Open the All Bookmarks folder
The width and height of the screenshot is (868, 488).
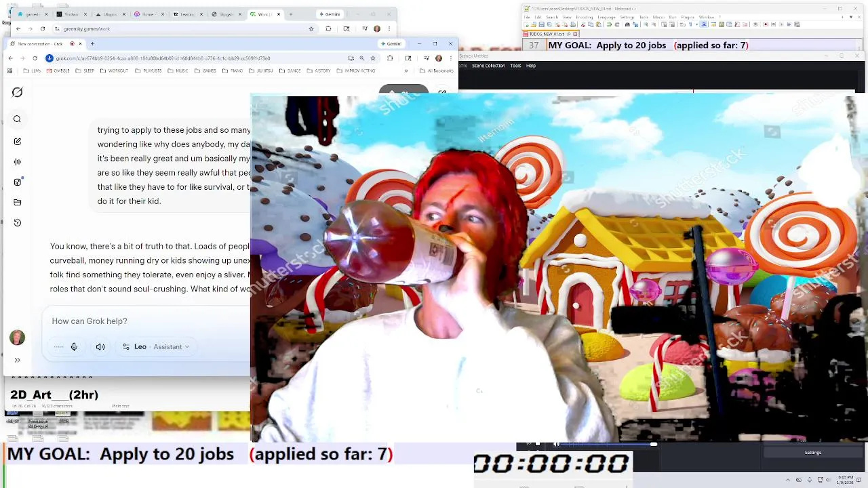click(437, 70)
